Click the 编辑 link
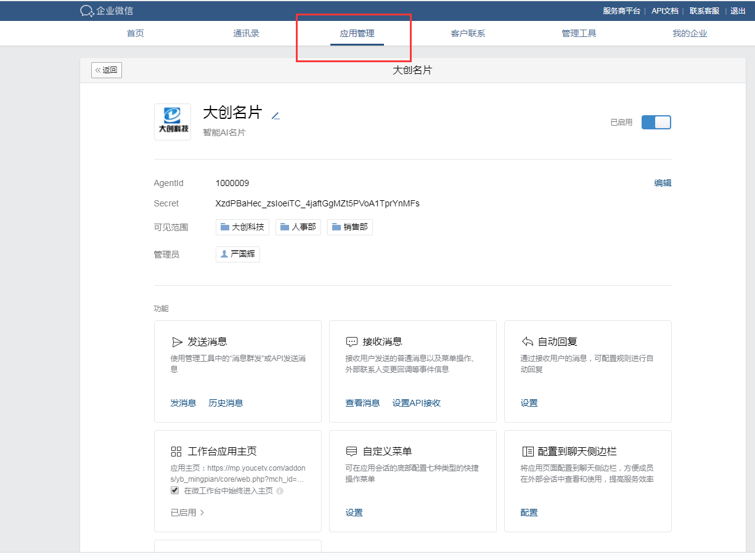Screen dimensions: 755x560 tap(663, 183)
